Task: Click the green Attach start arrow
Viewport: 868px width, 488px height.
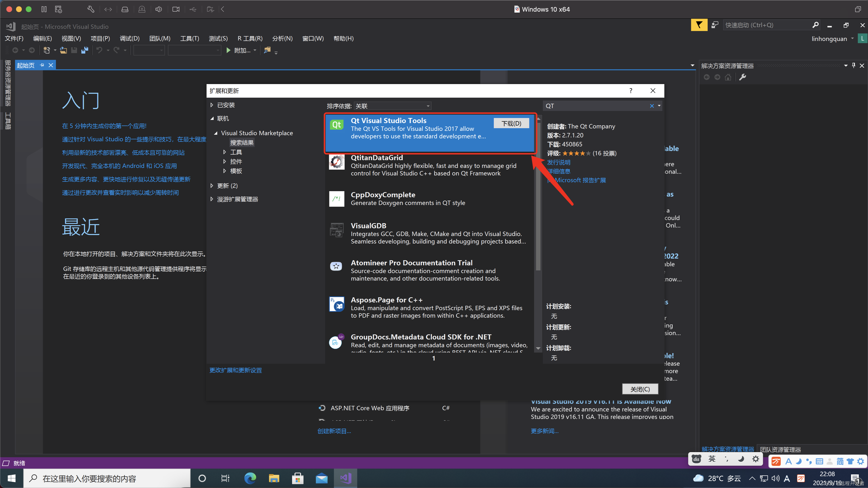Action: (x=228, y=50)
